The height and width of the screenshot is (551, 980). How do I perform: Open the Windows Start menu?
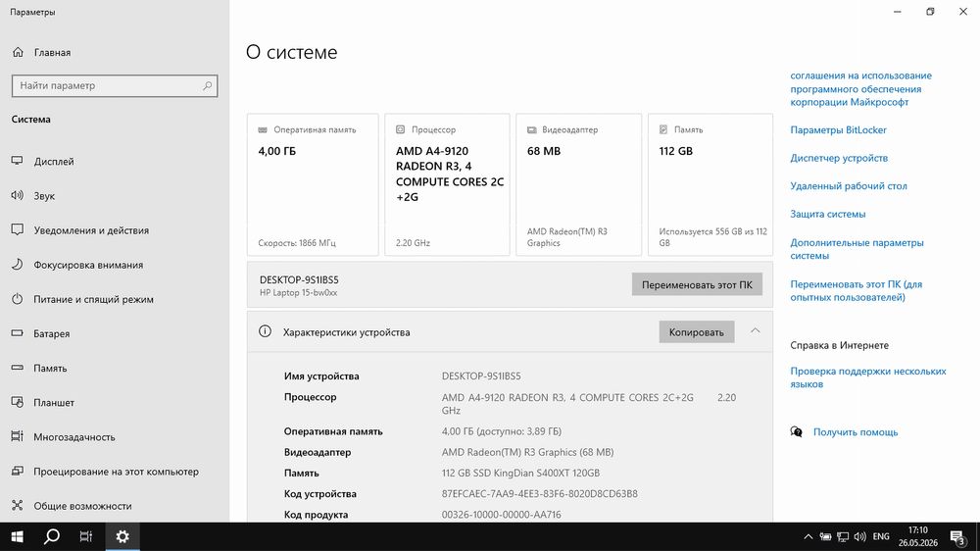[17, 536]
